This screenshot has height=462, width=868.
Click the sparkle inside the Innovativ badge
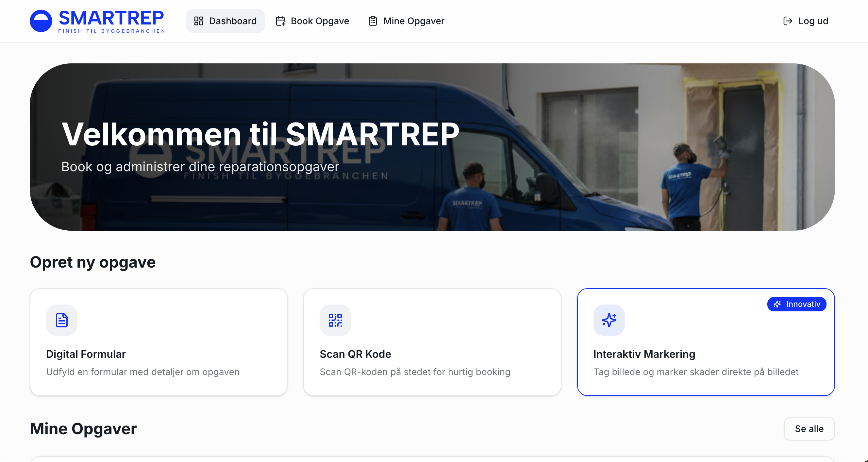[x=777, y=304]
